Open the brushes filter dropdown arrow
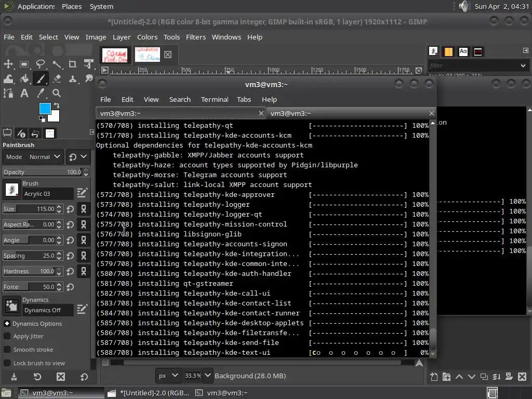Screen dimensions: 532x399 523,66
